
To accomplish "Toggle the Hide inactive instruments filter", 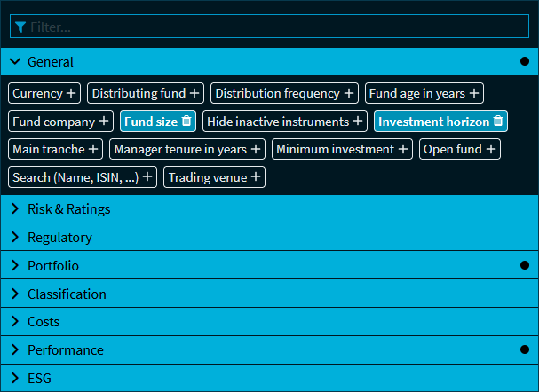I will point(285,122).
